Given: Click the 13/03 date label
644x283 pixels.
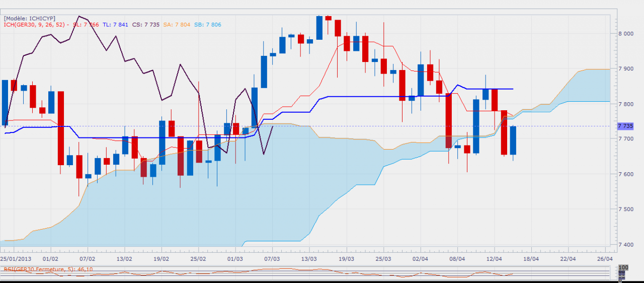Looking at the screenshot, I should click(x=309, y=258).
